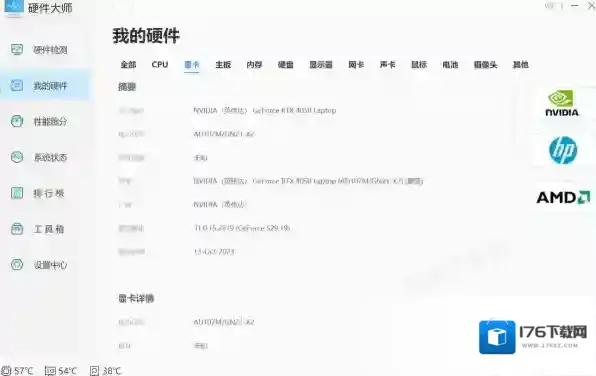Switch to the 显示器 tab
The width and height of the screenshot is (596, 376).
point(321,65)
